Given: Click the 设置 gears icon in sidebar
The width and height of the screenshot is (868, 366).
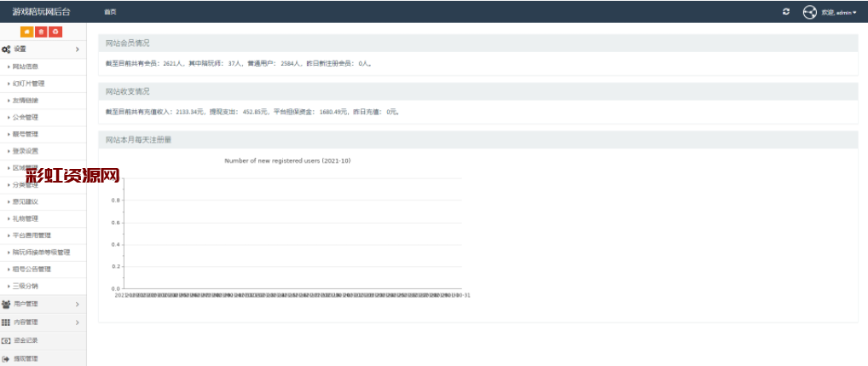Looking at the screenshot, I should 6,49.
